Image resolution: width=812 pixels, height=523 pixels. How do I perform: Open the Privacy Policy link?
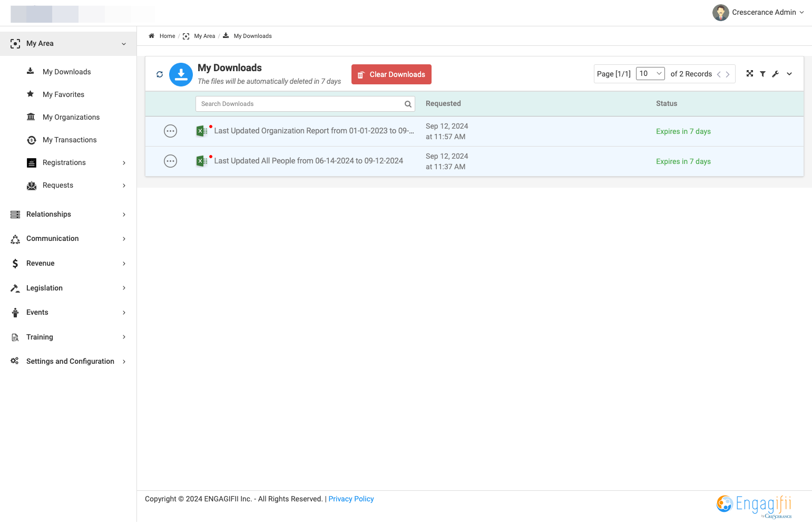pyautogui.click(x=351, y=499)
